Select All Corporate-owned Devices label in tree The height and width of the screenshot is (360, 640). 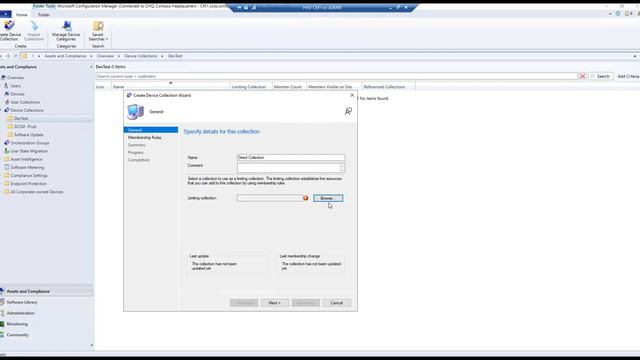click(x=37, y=192)
